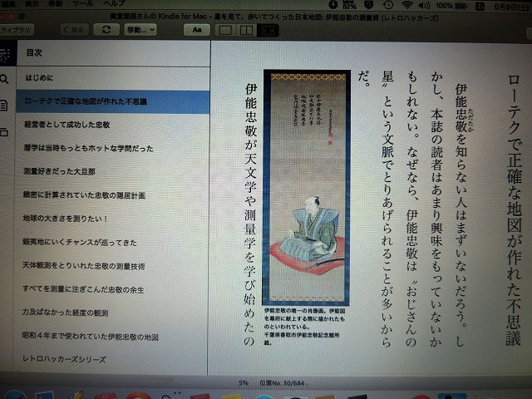Click the 戻る back button
This screenshot has width=532, height=399.
(x=75, y=30)
